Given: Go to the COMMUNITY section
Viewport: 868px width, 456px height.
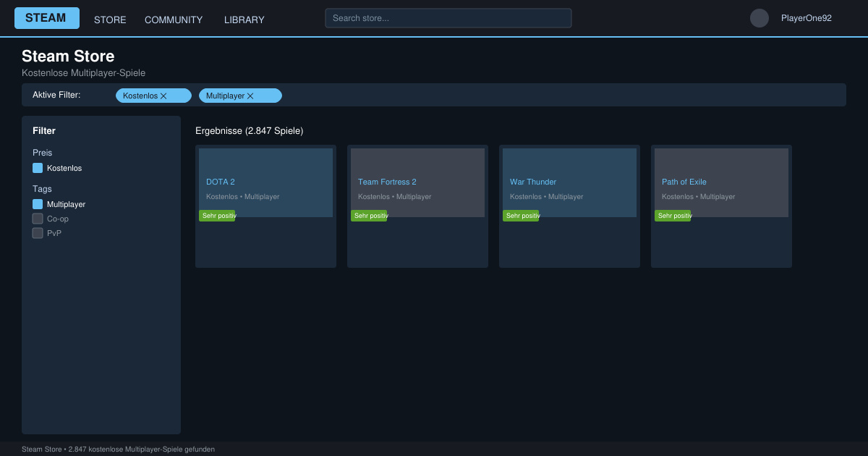Looking at the screenshot, I should tap(174, 20).
